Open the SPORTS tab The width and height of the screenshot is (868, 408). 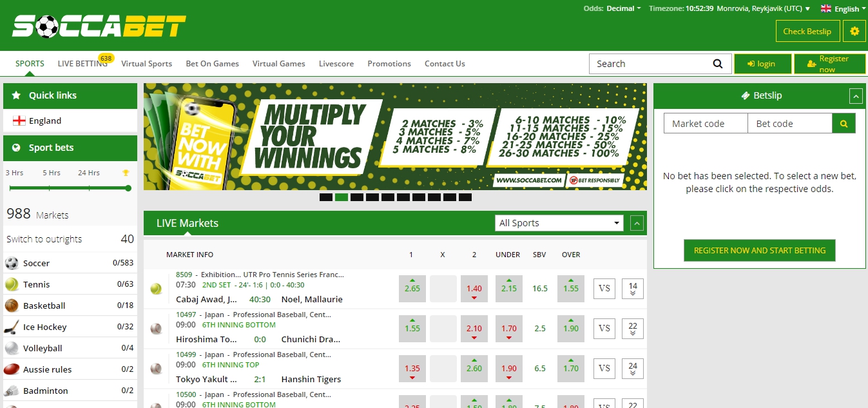(x=30, y=64)
